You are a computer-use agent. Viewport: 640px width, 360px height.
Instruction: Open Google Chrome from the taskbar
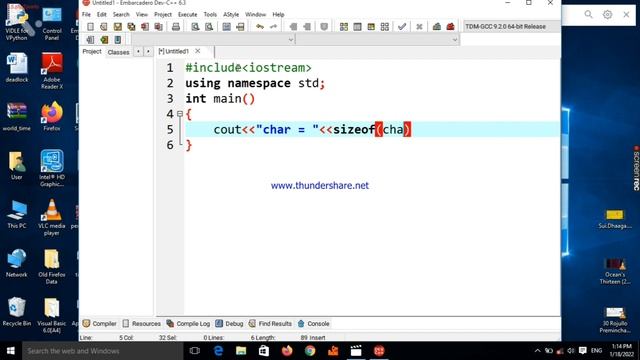click(310, 351)
